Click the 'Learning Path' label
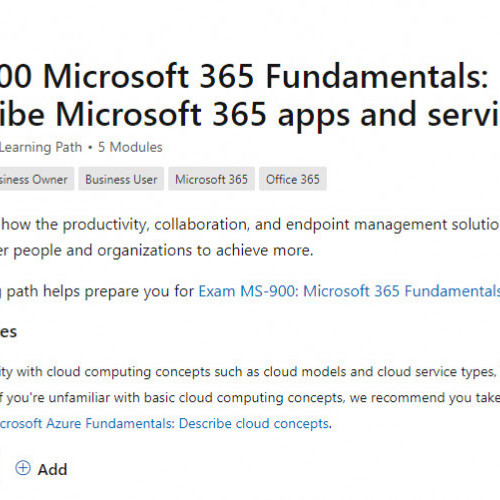 coord(41,147)
